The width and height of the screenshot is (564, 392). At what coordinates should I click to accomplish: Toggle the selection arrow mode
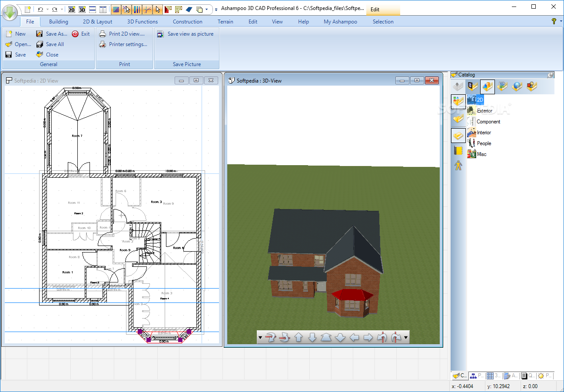158,9
